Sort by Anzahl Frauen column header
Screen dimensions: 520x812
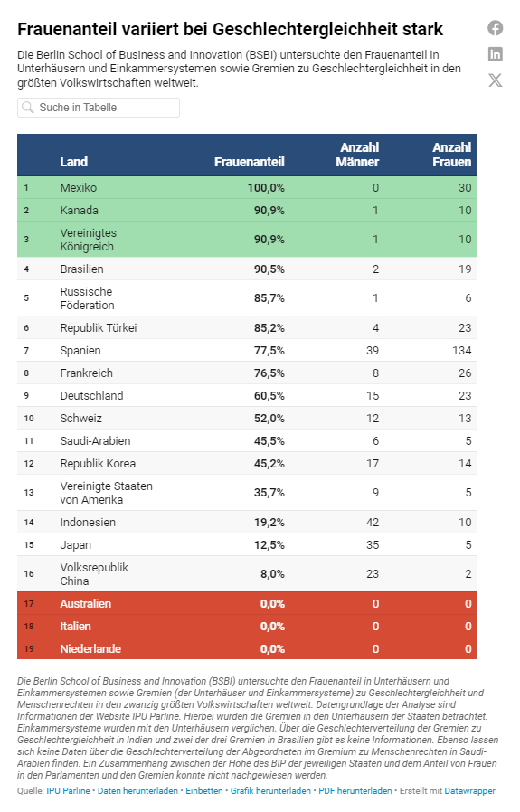(451, 155)
